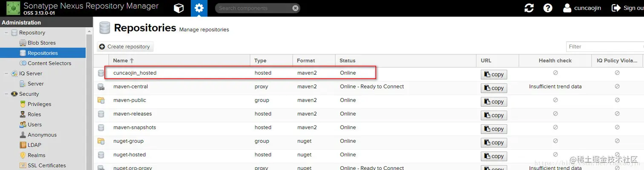Screen dimensions: 644x170
Task: Open the nuget-group repository row
Action: (368, 141)
